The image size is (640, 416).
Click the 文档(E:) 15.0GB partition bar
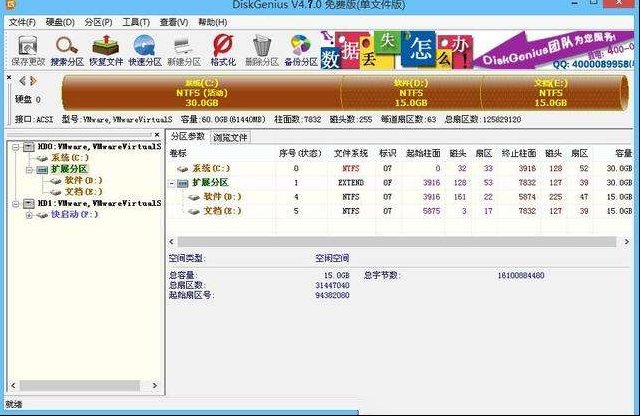[551, 93]
